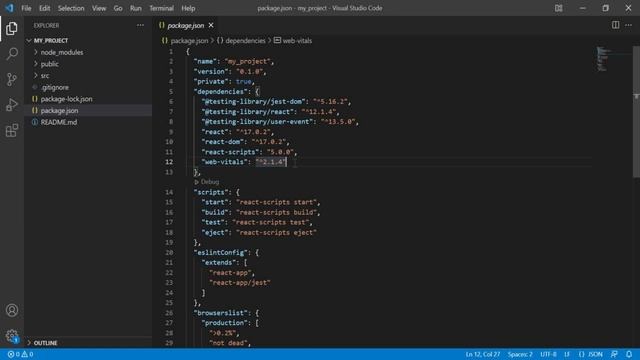The width and height of the screenshot is (640, 360).
Task: Open the Manage gear icon
Action: click(12, 336)
